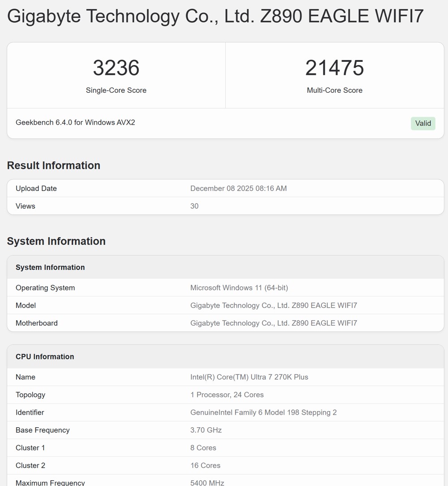Click the Valid result badge

pyautogui.click(x=423, y=123)
